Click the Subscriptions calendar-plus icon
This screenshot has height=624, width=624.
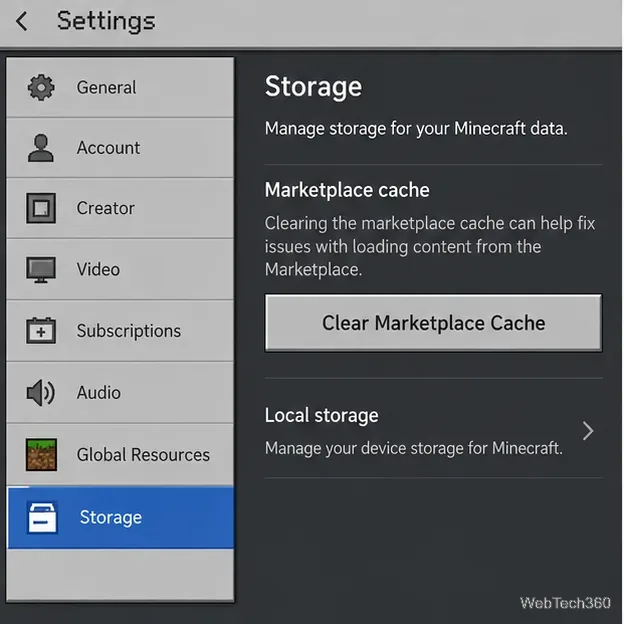tap(41, 330)
